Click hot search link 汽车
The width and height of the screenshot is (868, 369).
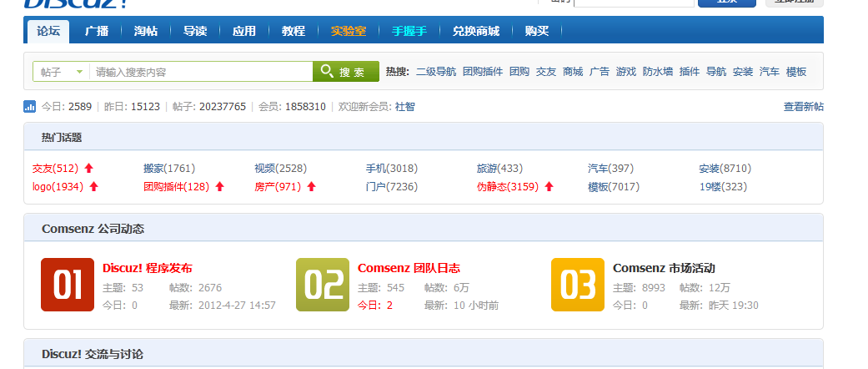coord(770,72)
